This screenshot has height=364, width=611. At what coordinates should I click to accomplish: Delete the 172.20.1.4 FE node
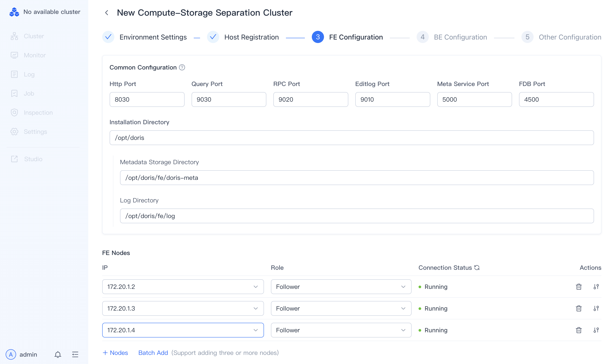click(x=579, y=330)
